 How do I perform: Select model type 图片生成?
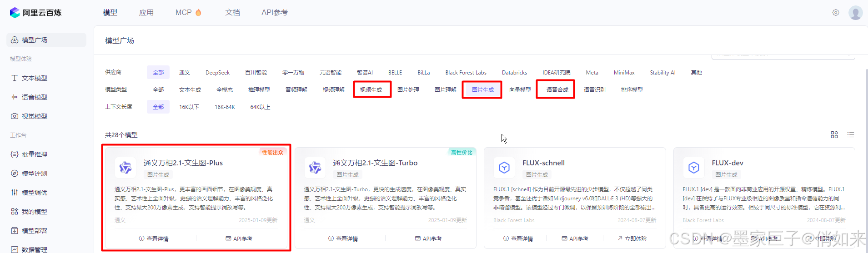coord(483,90)
